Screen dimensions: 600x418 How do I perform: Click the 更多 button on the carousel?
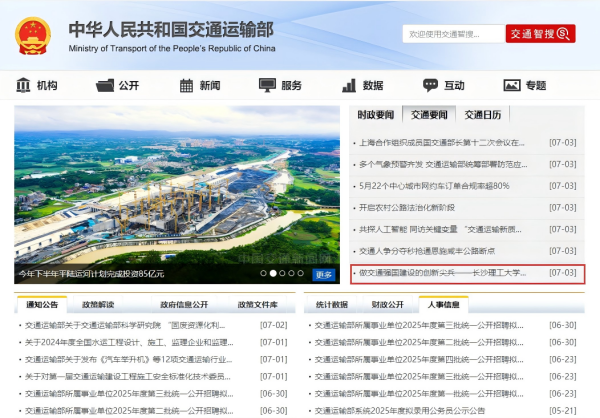click(x=324, y=274)
